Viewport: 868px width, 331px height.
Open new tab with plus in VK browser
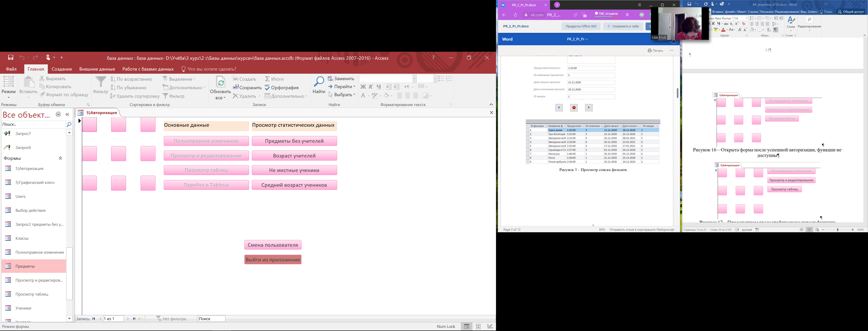[557, 5]
